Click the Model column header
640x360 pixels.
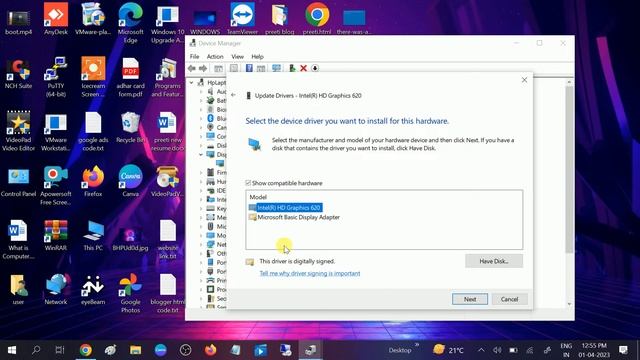click(258, 197)
